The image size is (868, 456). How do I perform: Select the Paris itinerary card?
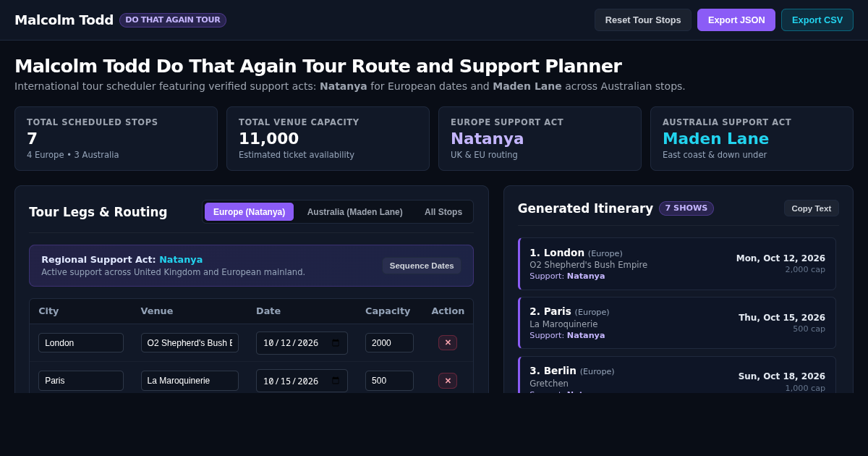click(677, 323)
